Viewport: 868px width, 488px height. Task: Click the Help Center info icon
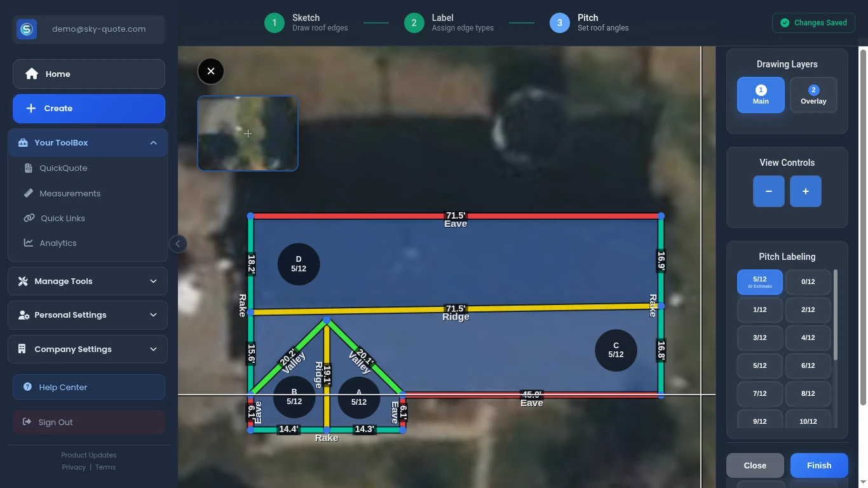click(26, 387)
